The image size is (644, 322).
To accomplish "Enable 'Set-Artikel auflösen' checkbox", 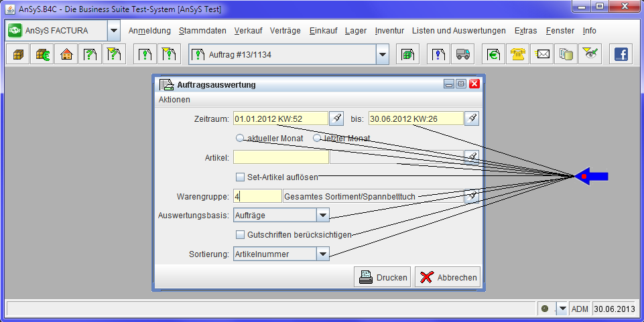I will [241, 177].
